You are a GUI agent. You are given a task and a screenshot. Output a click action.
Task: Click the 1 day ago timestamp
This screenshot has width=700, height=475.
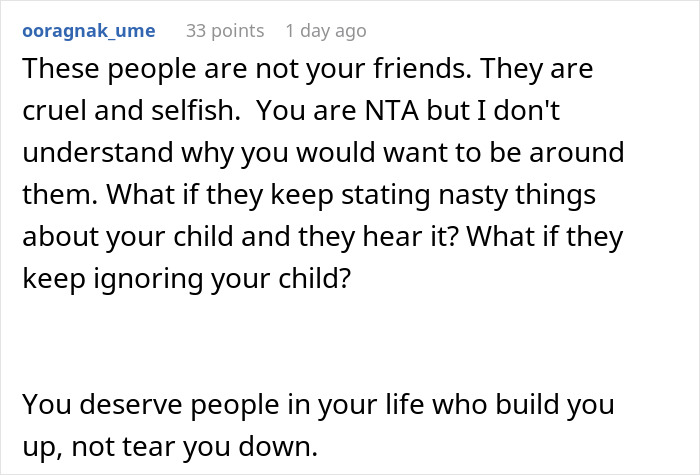(326, 31)
